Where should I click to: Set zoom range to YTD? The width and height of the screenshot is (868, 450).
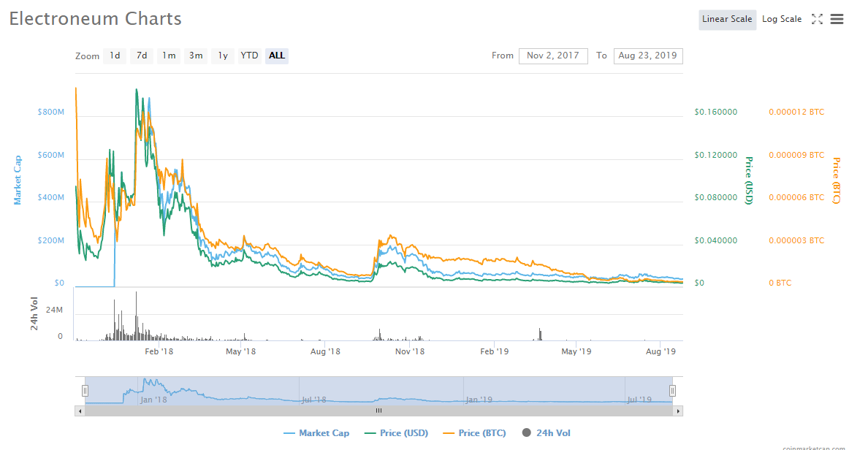click(249, 56)
